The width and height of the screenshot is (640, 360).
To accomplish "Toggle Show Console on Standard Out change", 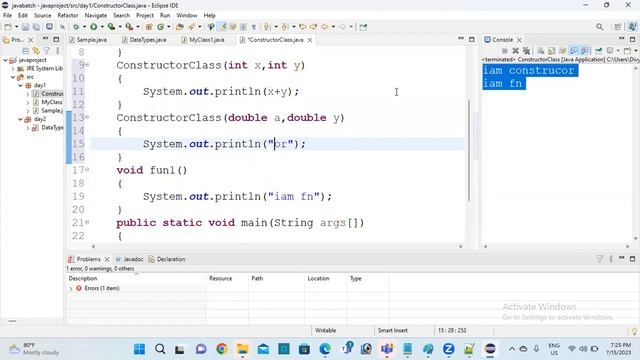I will pos(573,51).
